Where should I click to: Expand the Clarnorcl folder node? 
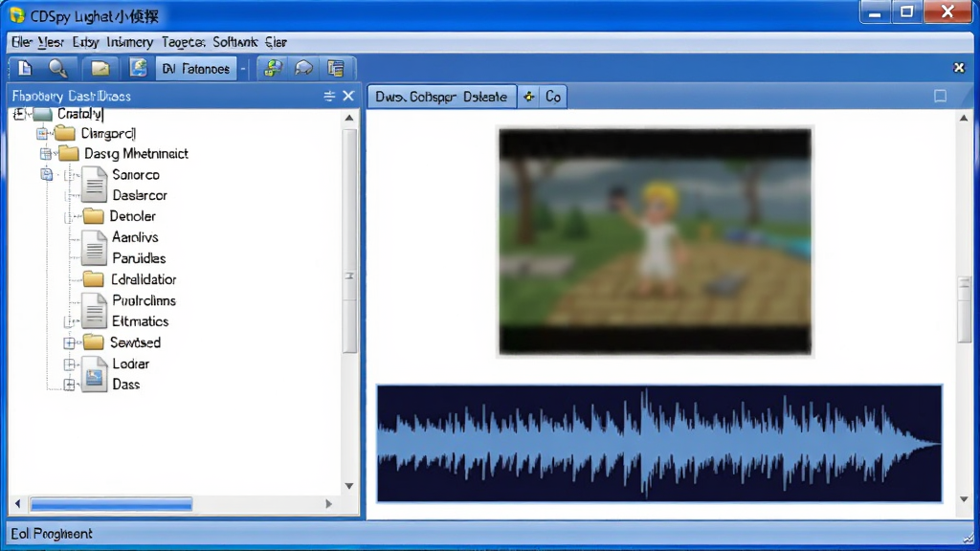pos(42,134)
